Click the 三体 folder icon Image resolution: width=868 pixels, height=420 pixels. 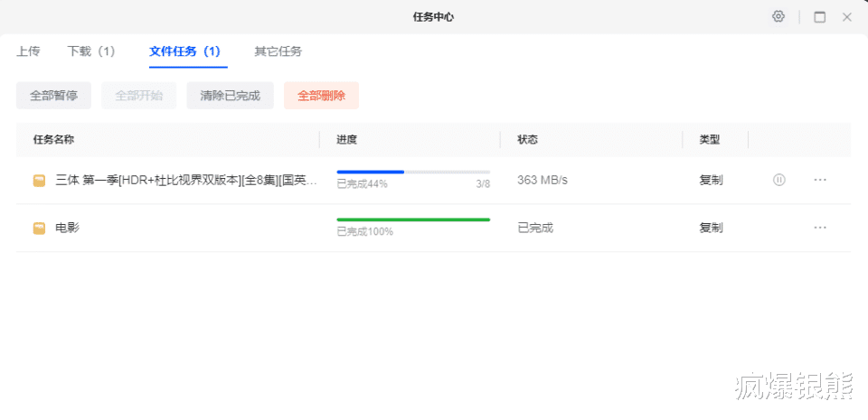[x=39, y=181]
